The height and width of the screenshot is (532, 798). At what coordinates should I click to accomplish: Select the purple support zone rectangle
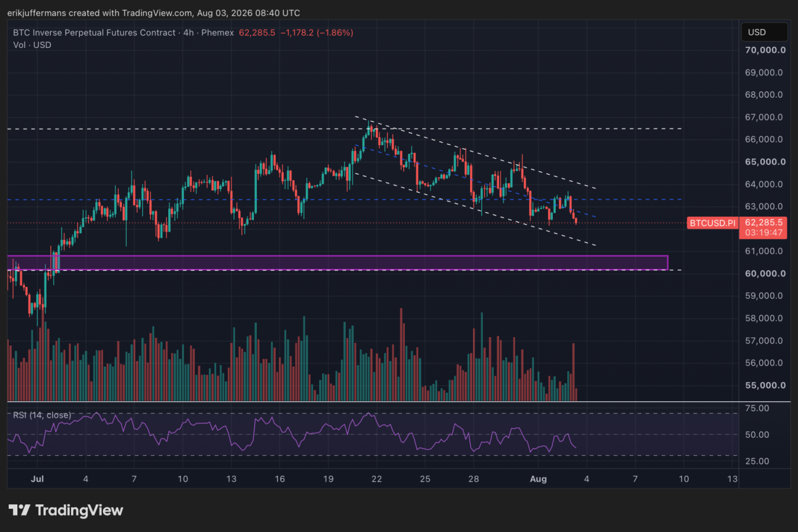(338, 263)
